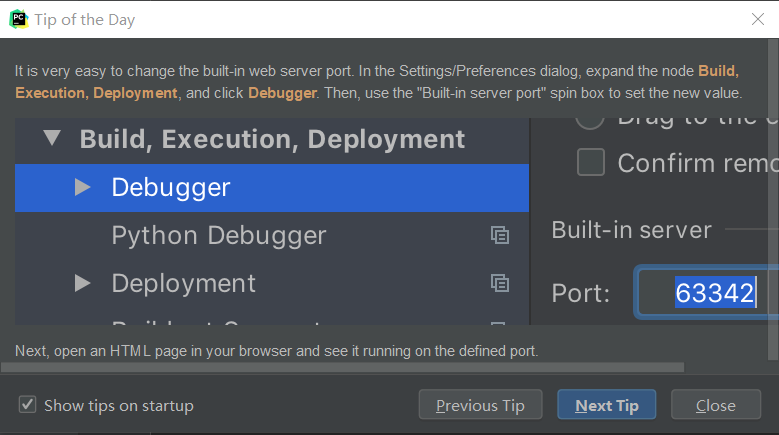Select the Build, Execution, Deployment heading

(x=272, y=139)
